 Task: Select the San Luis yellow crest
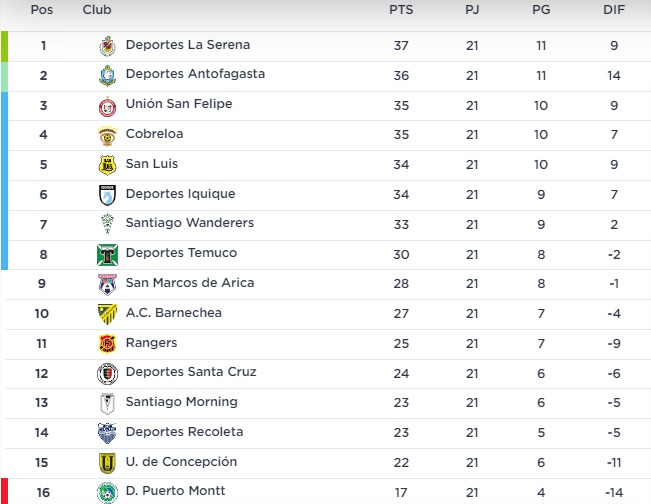pos(108,165)
